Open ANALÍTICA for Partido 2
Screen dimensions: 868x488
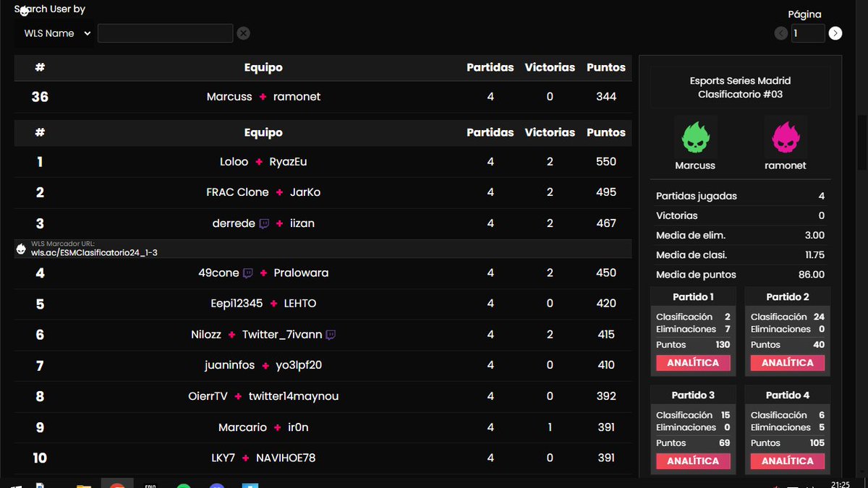click(787, 363)
